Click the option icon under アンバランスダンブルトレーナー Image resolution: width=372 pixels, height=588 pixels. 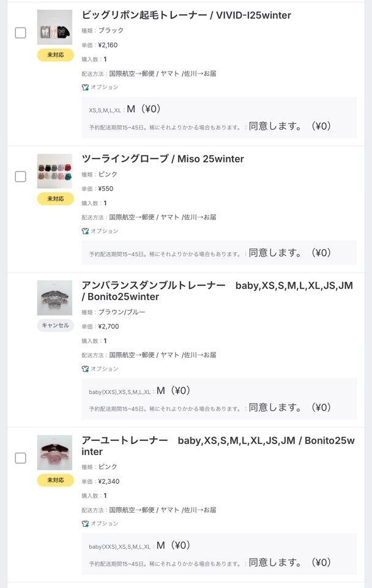click(x=85, y=369)
